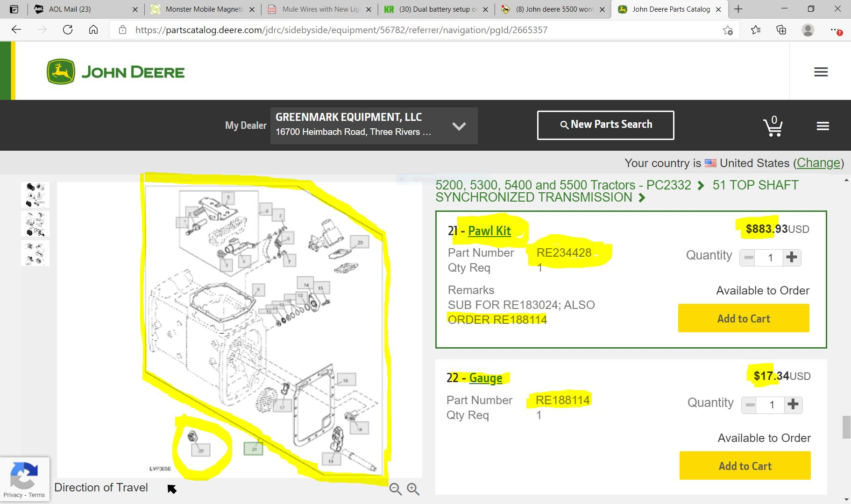This screenshot has height=504, width=851.
Task: Open the top-right hamburger menu
Action: click(x=821, y=72)
